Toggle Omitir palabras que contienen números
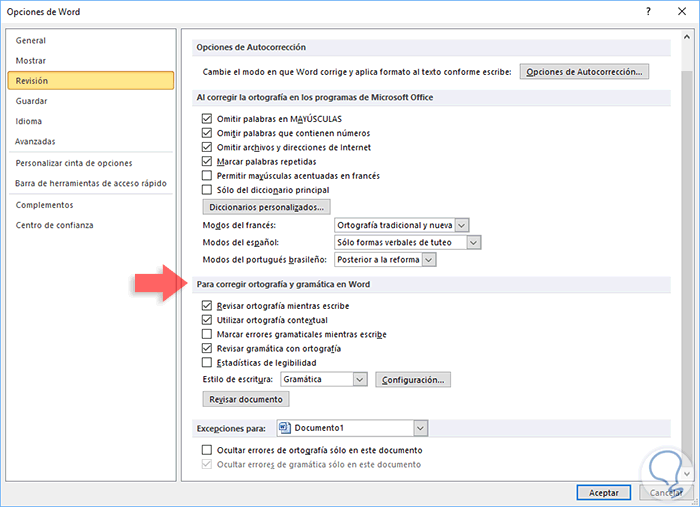The width and height of the screenshot is (700, 507). [207, 133]
